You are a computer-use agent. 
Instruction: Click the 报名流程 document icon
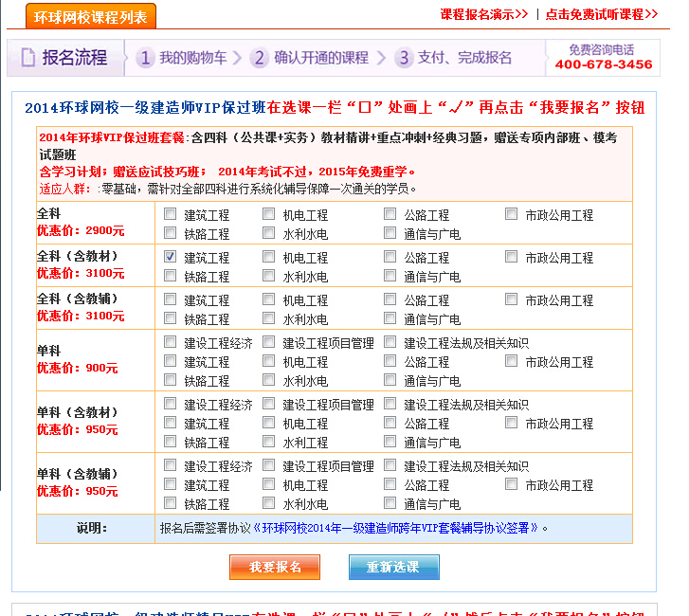[x=28, y=58]
